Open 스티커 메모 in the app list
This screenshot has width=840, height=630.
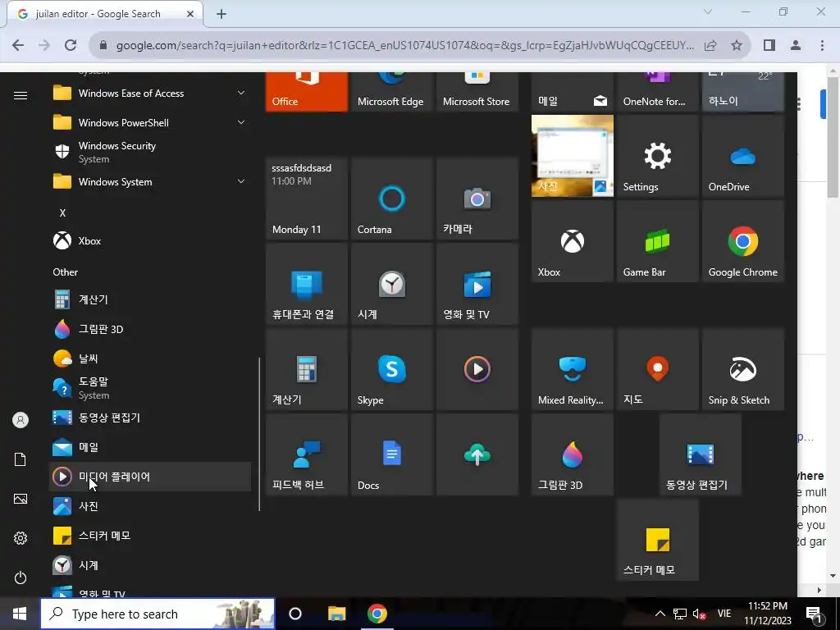point(150,535)
